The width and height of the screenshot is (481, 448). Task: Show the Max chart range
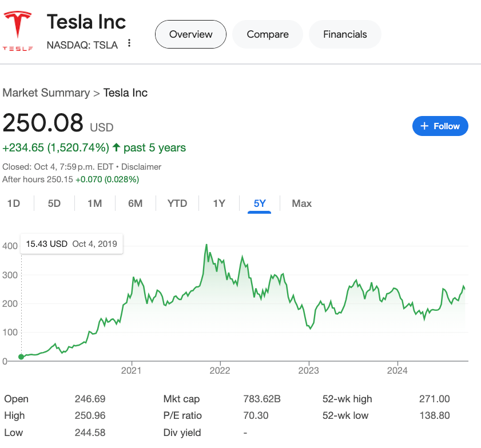click(301, 203)
